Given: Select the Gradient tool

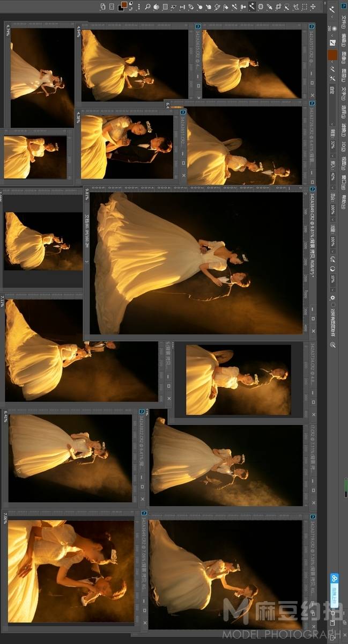Looking at the screenshot, I should (x=217, y=7).
